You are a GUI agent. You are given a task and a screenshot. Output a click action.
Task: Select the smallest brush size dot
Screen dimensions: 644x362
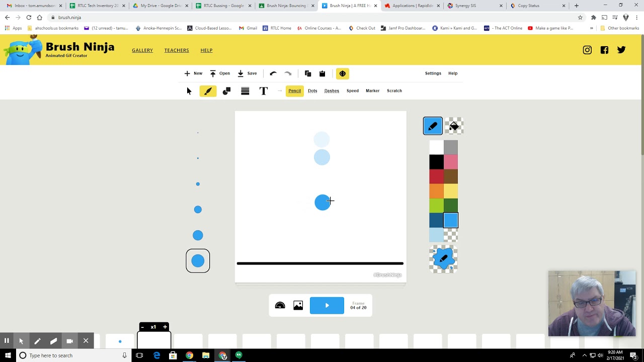click(x=198, y=133)
